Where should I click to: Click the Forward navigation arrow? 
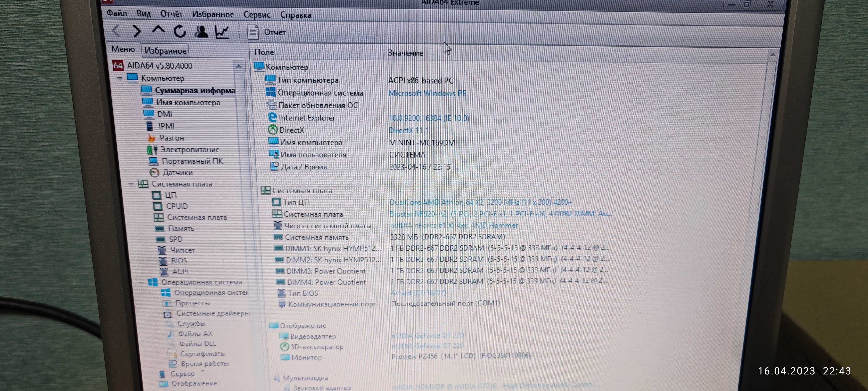[136, 31]
